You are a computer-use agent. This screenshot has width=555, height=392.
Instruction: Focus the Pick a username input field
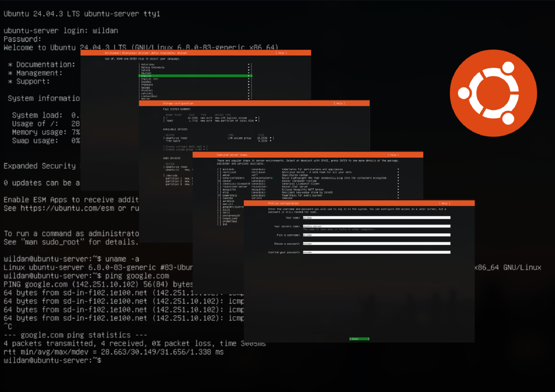[376, 235]
